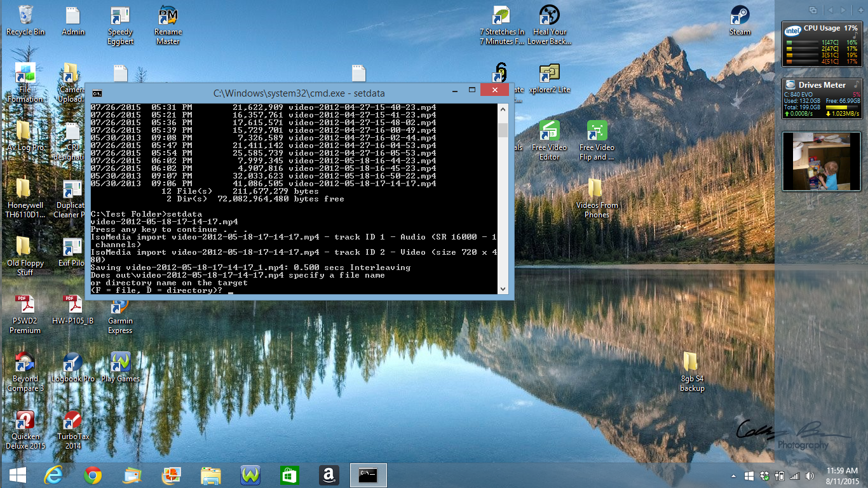This screenshot has height=488, width=868.
Task: Open the AV Log Pro folder
Action: [x=25, y=135]
